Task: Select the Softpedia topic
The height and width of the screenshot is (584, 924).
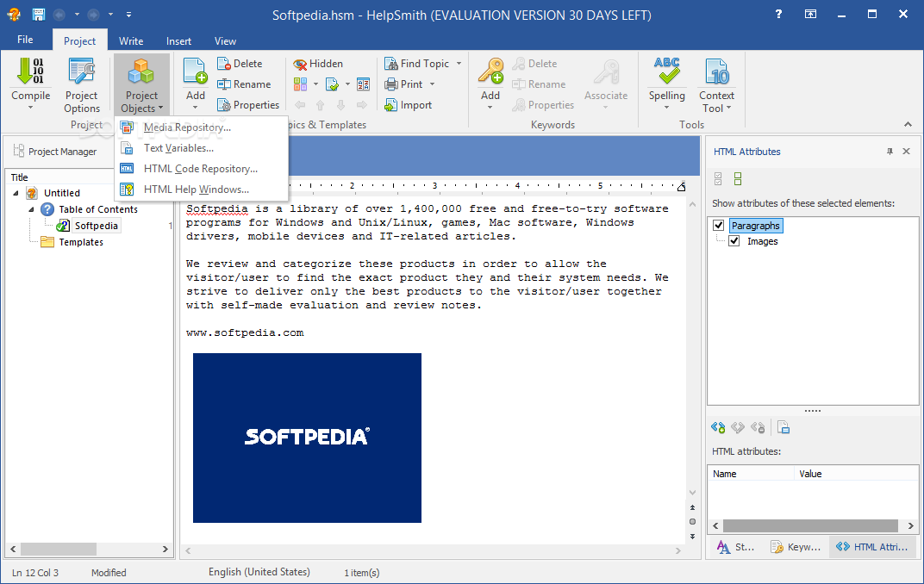Action: point(96,226)
